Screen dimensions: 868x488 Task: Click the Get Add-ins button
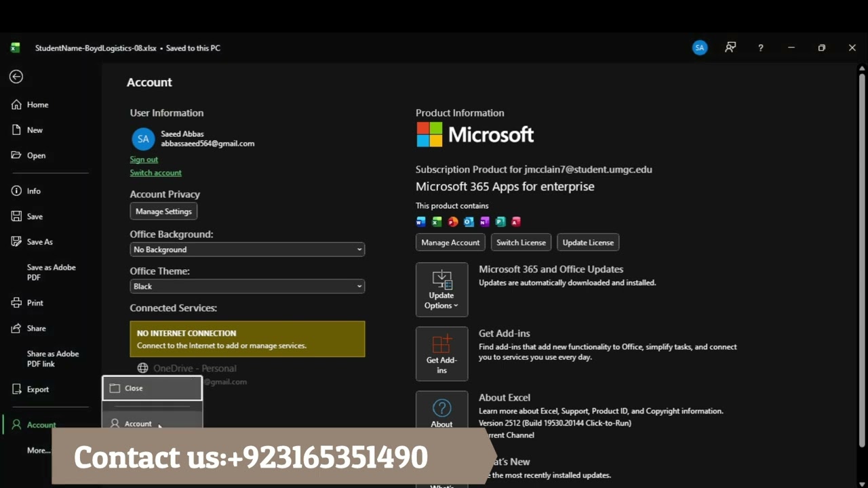tap(441, 354)
